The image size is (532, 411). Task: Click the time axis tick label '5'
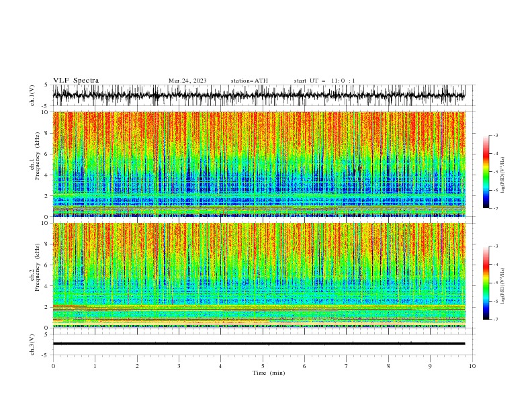point(263,366)
